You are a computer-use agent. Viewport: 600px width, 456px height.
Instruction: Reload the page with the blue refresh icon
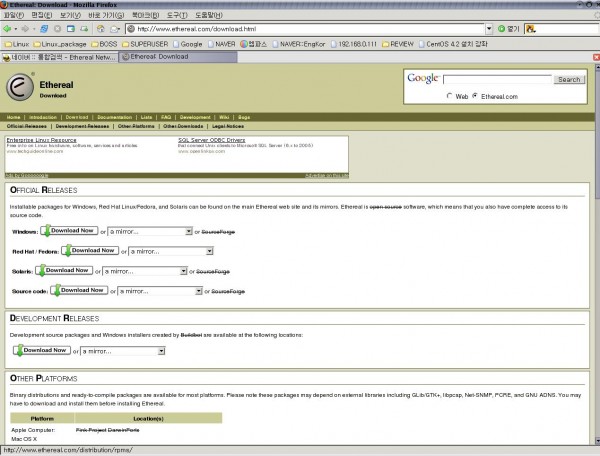44,29
